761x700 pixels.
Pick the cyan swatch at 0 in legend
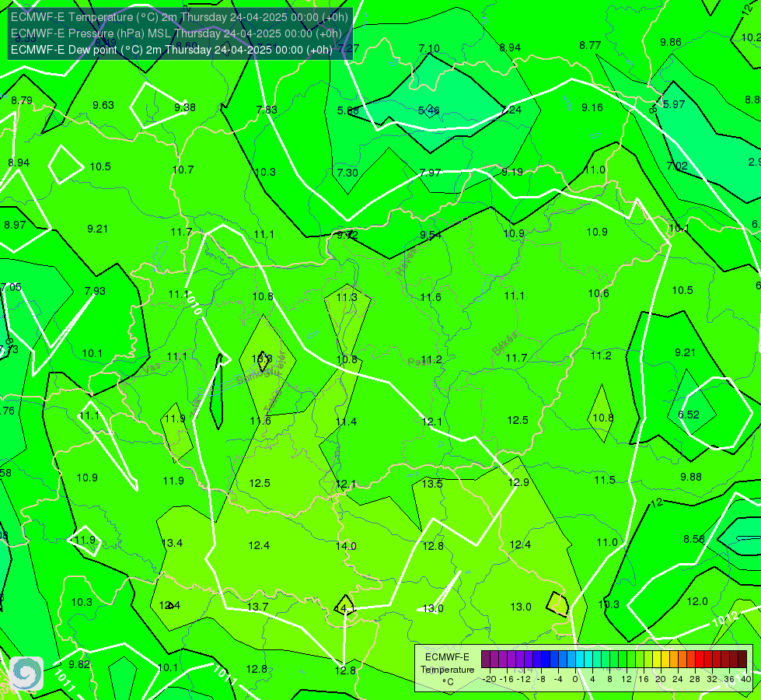point(579,660)
